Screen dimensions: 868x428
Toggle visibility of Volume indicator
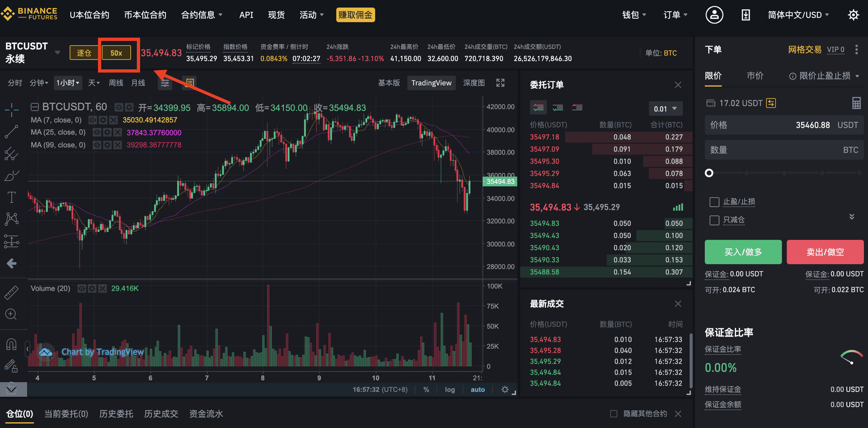coord(81,289)
